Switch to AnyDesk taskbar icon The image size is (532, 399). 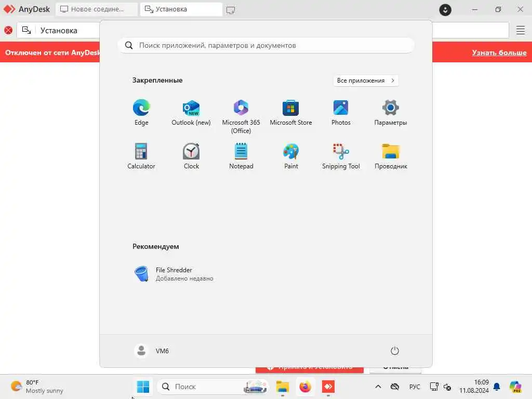point(328,387)
